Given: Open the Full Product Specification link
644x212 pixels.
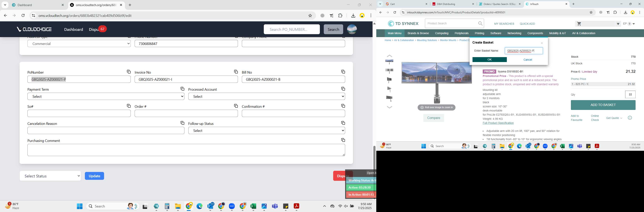Looking at the screenshot, I should (498, 123).
